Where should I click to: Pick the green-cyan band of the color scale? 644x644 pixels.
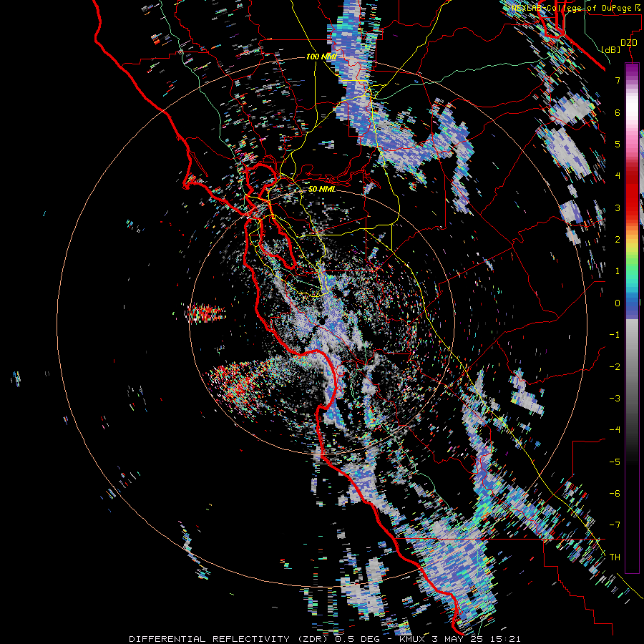pos(632,277)
